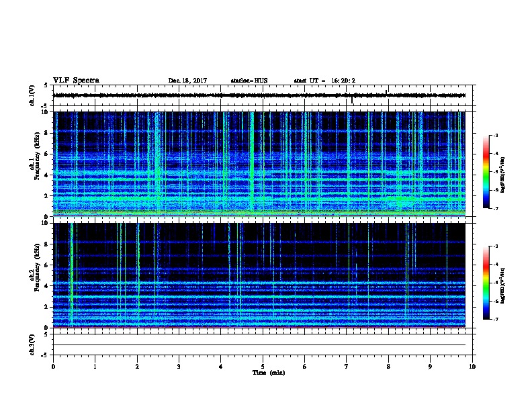The image size is (532, 411).
Task: Click the "6" kHz tick of ch.2 spectrogram
Action: pyautogui.click(x=46, y=265)
